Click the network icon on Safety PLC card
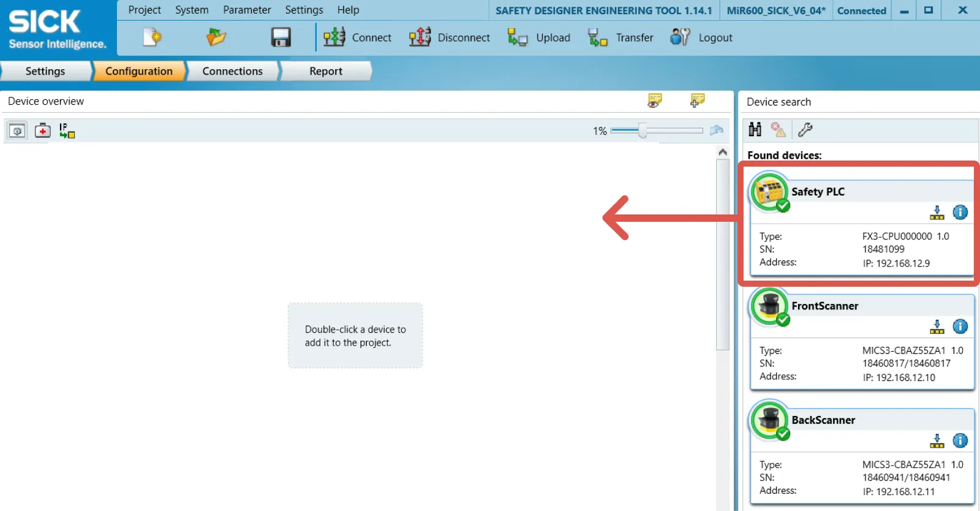The height and width of the screenshot is (511, 980). 937,213
